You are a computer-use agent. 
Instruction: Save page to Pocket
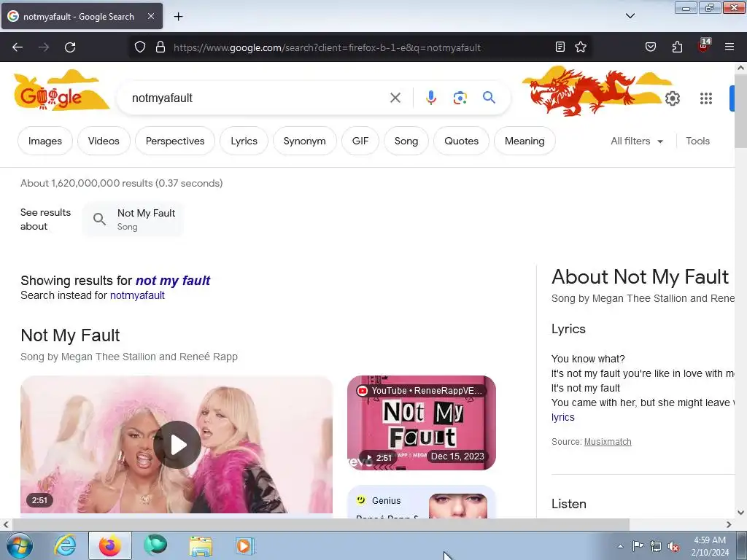[651, 47]
